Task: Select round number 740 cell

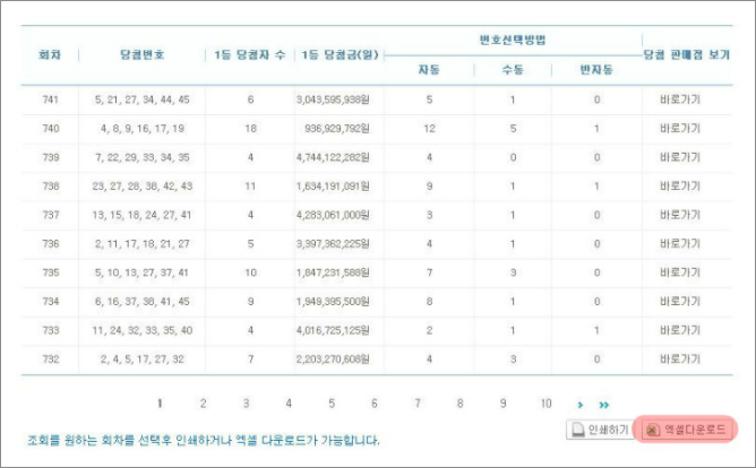Action: [x=51, y=128]
